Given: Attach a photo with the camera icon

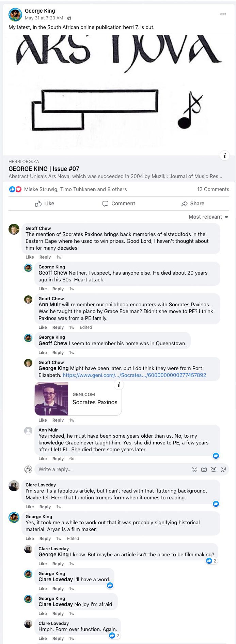Looking at the screenshot, I should click(x=204, y=469).
